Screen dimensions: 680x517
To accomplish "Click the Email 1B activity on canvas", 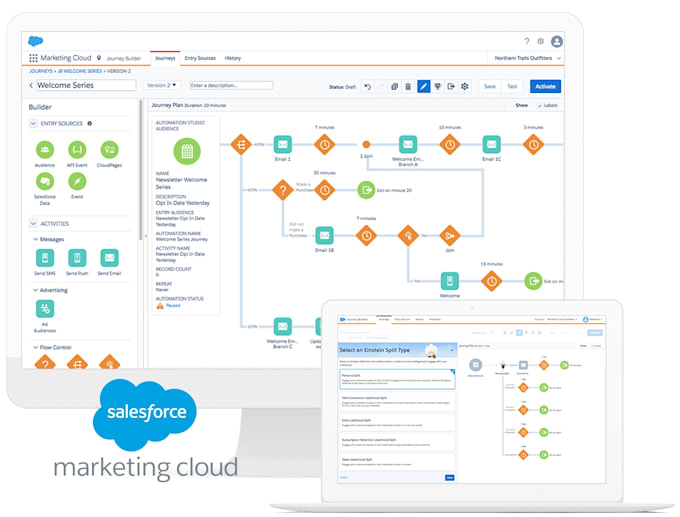I will [324, 236].
